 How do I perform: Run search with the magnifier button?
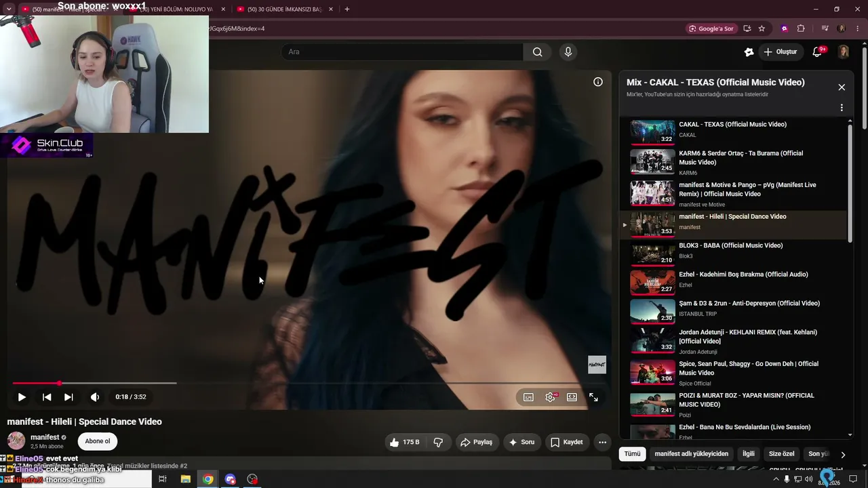click(538, 52)
